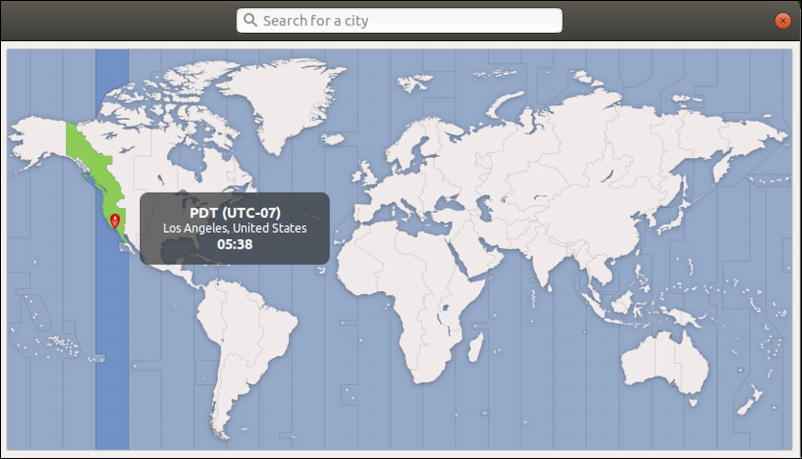802x459 pixels.
Task: Close the time zone map window
Action: (782, 20)
